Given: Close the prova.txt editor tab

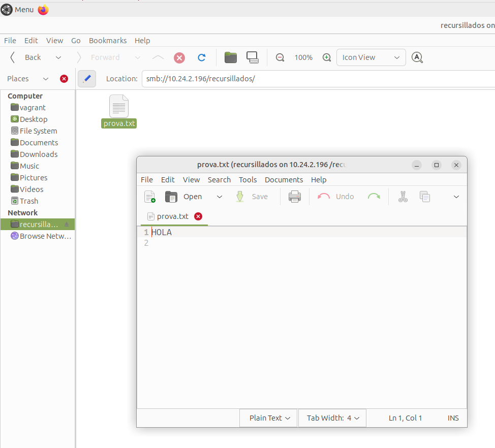Looking at the screenshot, I should [x=198, y=216].
